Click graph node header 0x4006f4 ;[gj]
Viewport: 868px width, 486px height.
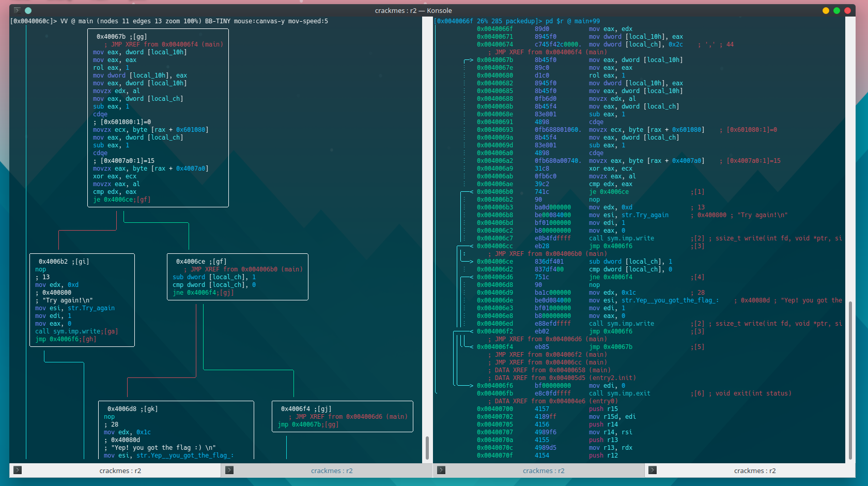(x=306, y=409)
